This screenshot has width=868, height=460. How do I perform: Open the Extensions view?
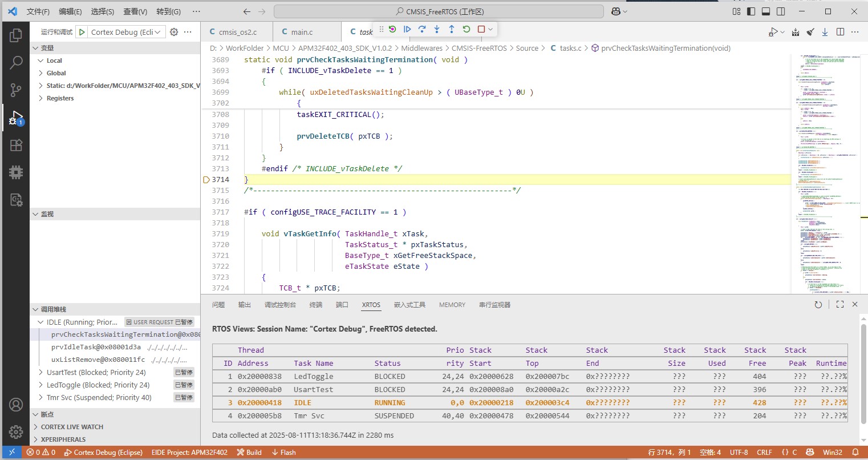(16, 145)
